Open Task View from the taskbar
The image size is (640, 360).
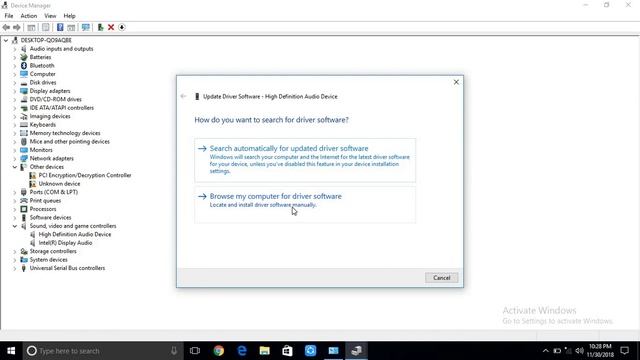click(195, 351)
